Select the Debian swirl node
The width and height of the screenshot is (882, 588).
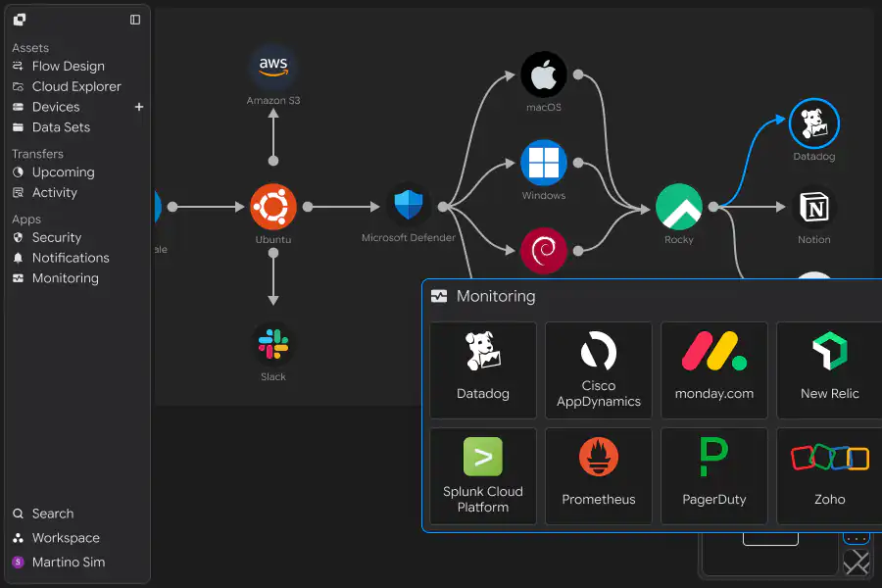[x=544, y=251]
